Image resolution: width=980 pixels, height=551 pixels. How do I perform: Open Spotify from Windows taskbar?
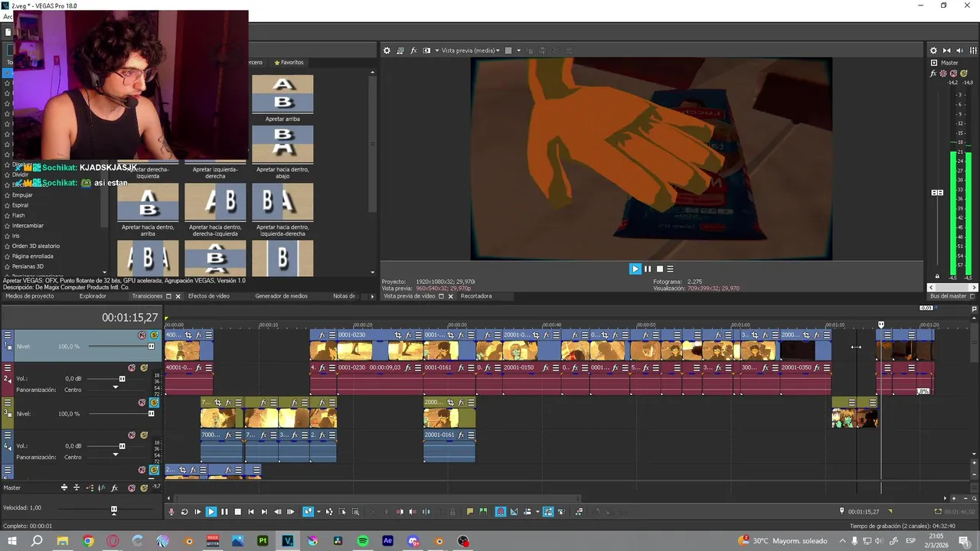pyautogui.click(x=363, y=541)
